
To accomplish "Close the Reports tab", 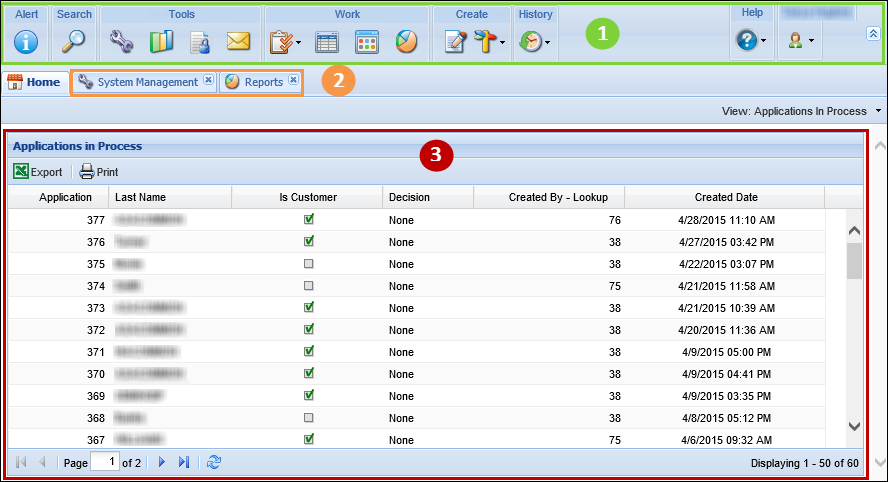I will 293,80.
